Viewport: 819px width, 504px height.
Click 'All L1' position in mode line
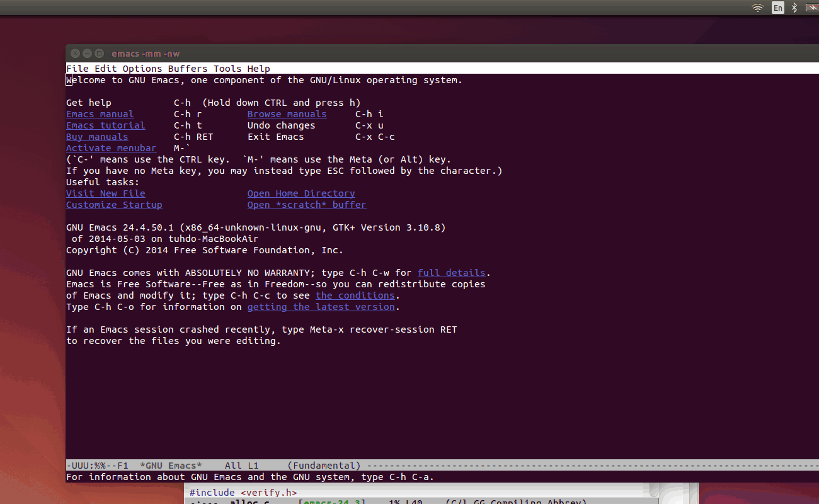(x=242, y=466)
